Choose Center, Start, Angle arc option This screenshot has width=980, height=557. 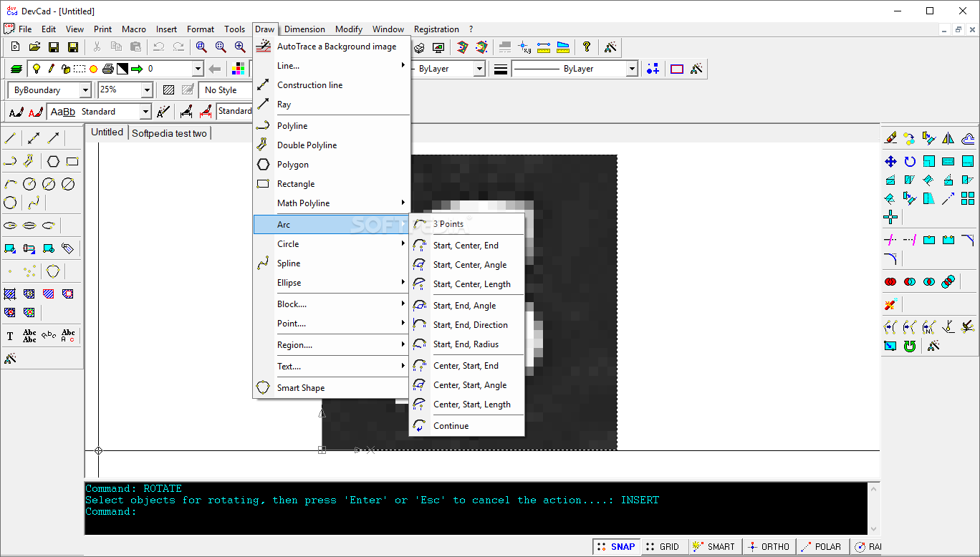[467, 385]
